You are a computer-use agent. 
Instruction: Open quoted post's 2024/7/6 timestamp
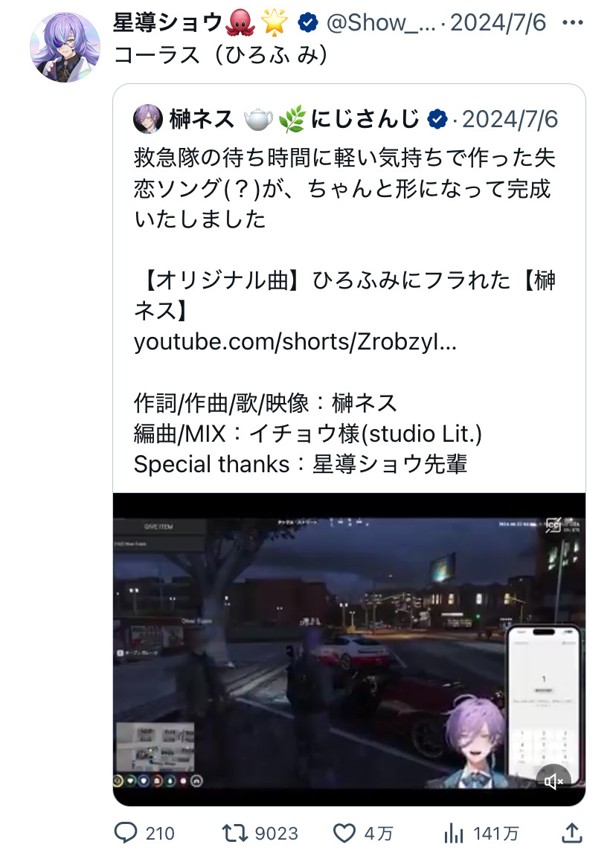coord(510,119)
